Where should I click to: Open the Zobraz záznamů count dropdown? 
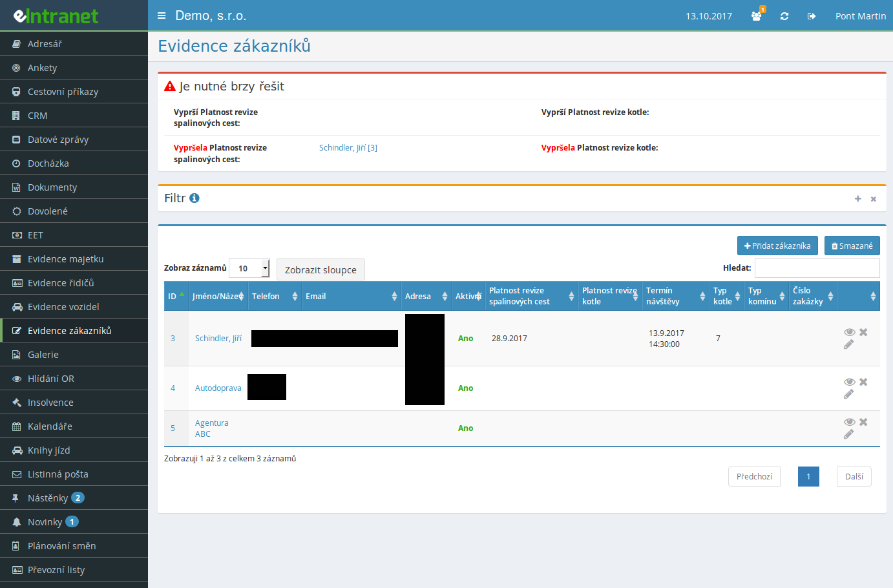pos(249,268)
